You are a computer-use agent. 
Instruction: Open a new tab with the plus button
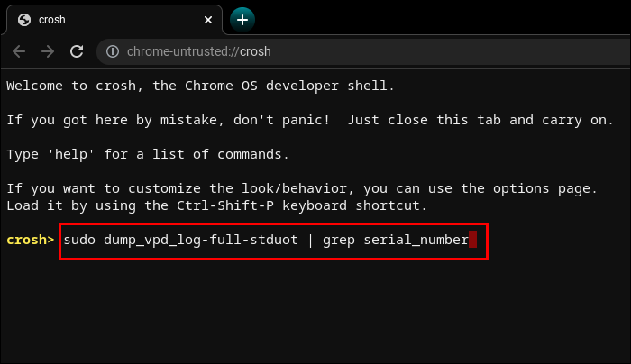click(242, 19)
